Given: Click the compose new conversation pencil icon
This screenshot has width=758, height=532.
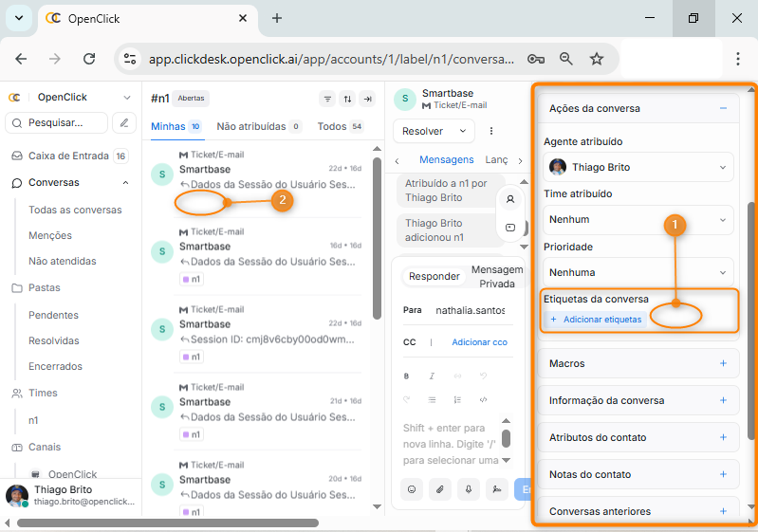Looking at the screenshot, I should [124, 122].
